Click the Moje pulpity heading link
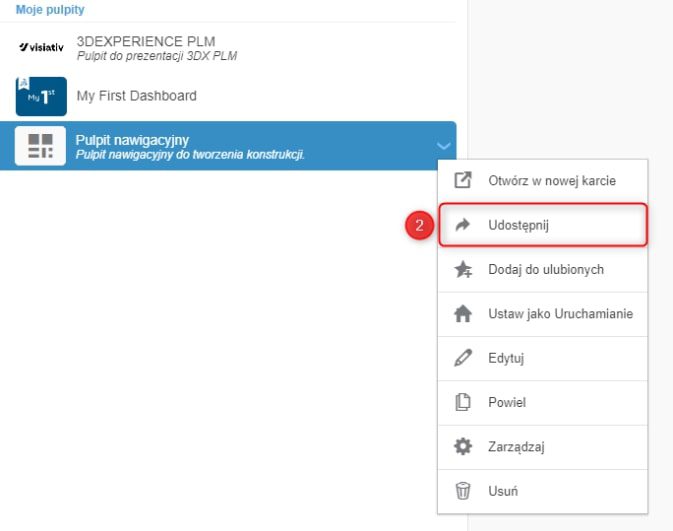This screenshot has width=673, height=531. [x=50, y=9]
